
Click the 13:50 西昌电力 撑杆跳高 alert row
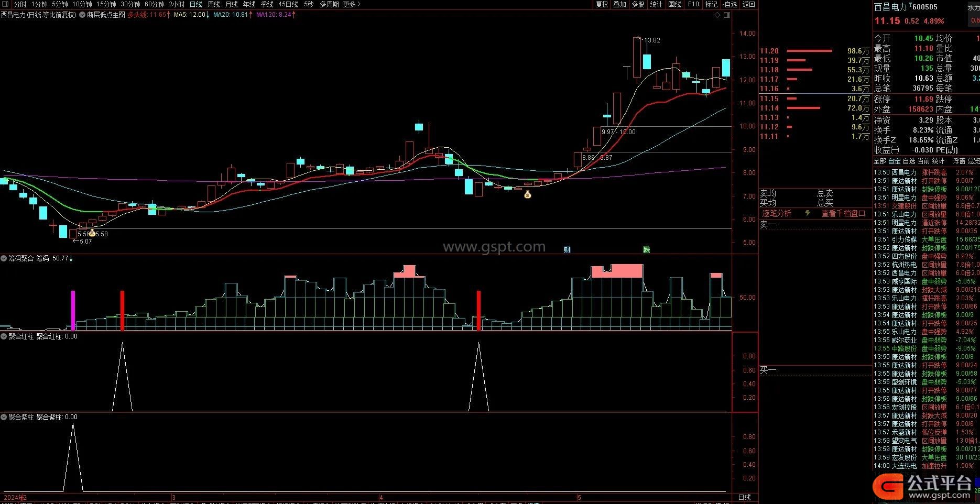(926, 172)
